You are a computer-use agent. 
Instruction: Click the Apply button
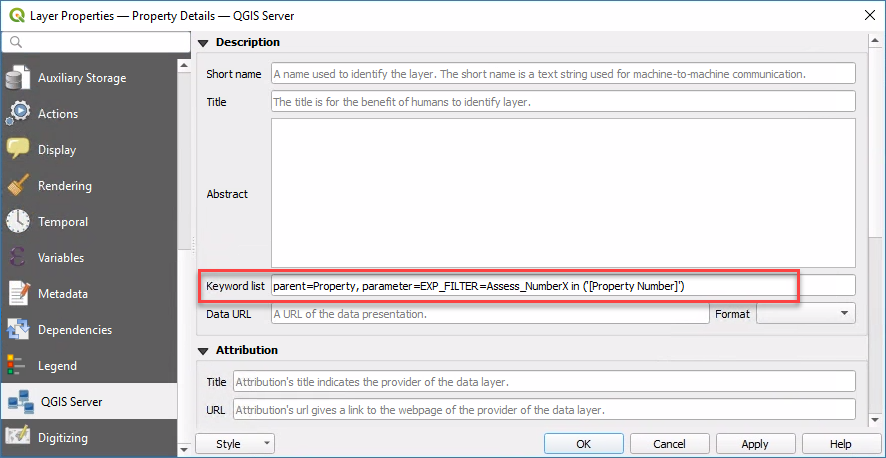755,444
